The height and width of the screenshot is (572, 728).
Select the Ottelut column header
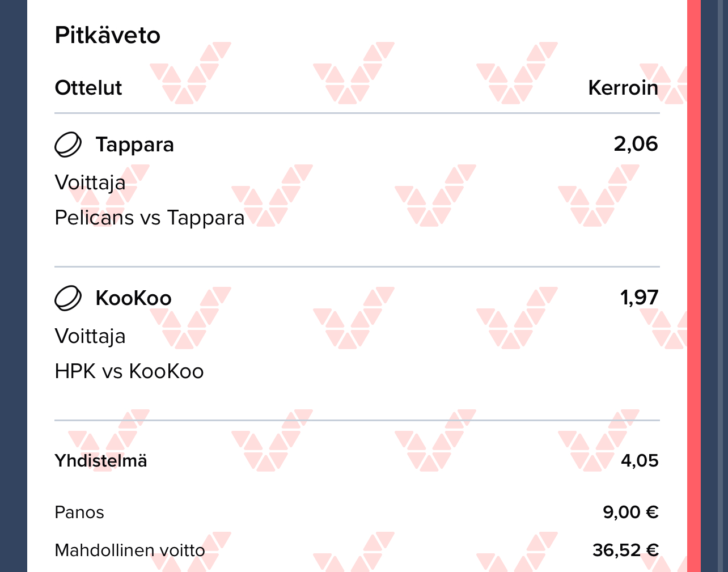coord(88,88)
